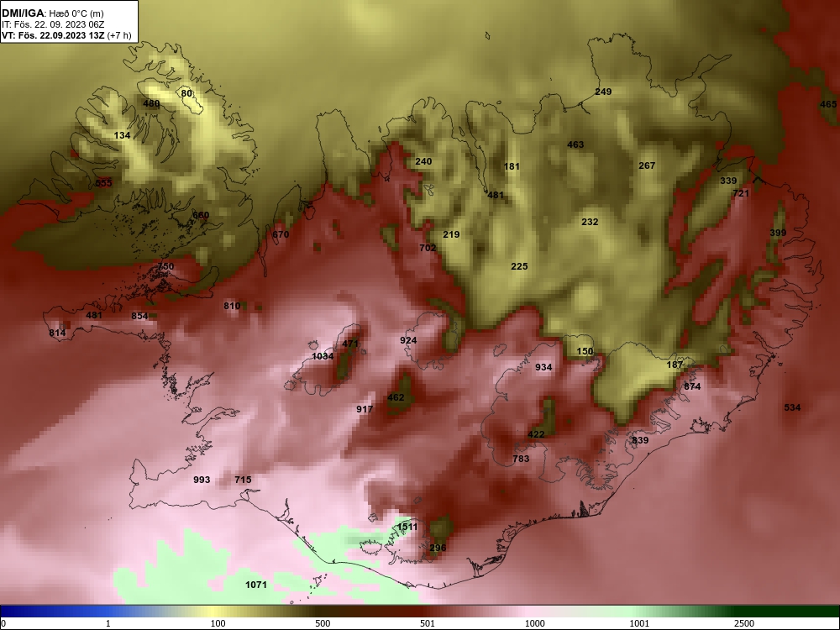Click the map value 463
The image size is (840, 630).
click(x=575, y=144)
